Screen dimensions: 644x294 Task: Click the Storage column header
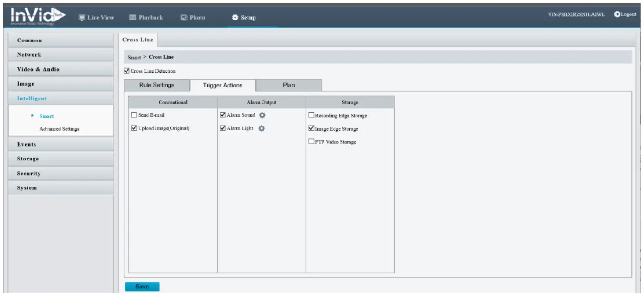[350, 102]
